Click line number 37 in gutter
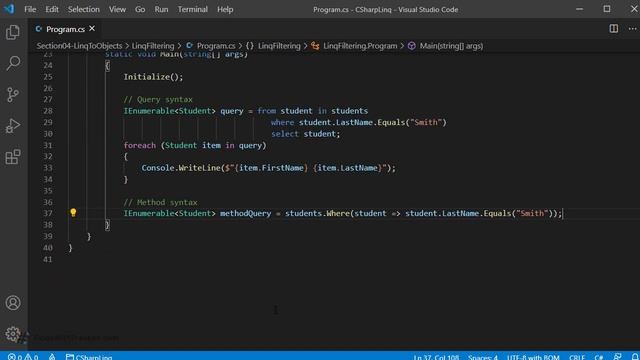640x360 pixels. tap(48, 213)
